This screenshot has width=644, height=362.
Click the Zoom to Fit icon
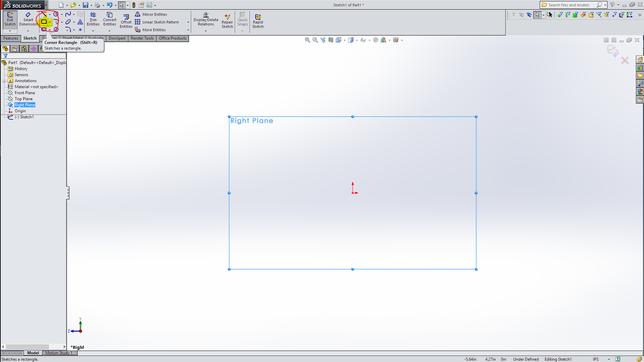coord(307,40)
